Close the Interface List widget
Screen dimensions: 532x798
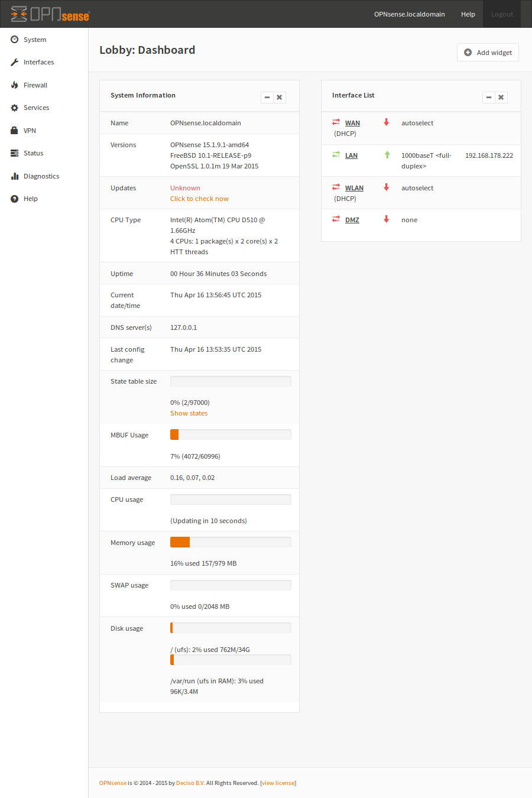[x=501, y=98]
